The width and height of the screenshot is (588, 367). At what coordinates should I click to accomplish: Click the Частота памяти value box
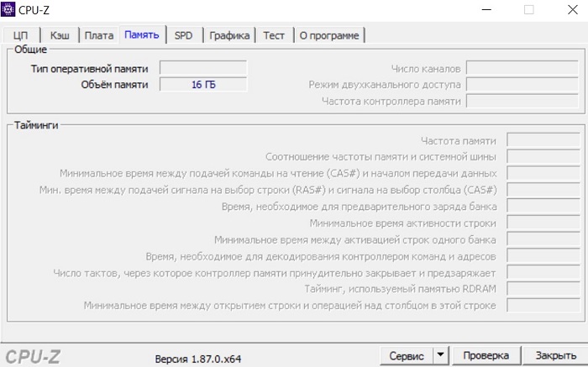(x=543, y=139)
